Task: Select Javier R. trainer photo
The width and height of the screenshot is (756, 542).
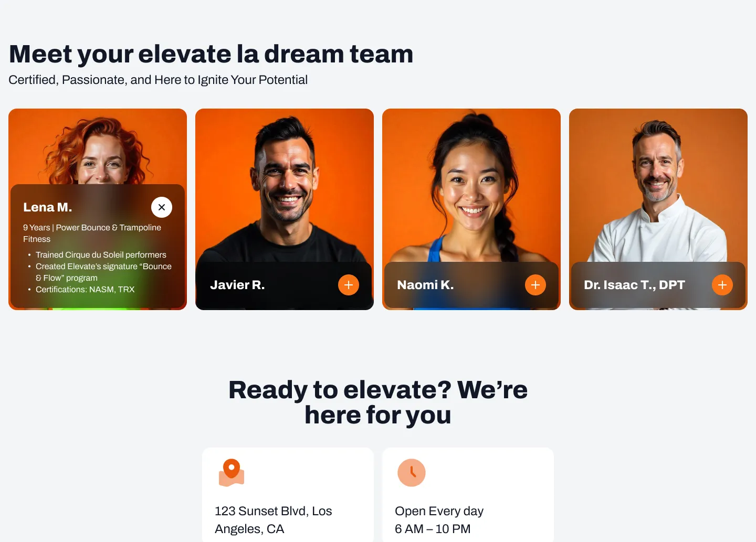Action: pos(285,185)
